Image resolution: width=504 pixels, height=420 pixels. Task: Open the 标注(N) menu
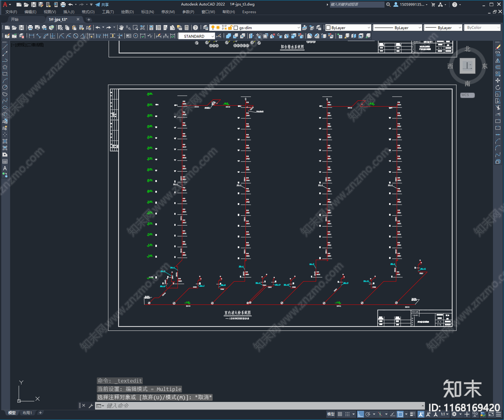coord(147,12)
